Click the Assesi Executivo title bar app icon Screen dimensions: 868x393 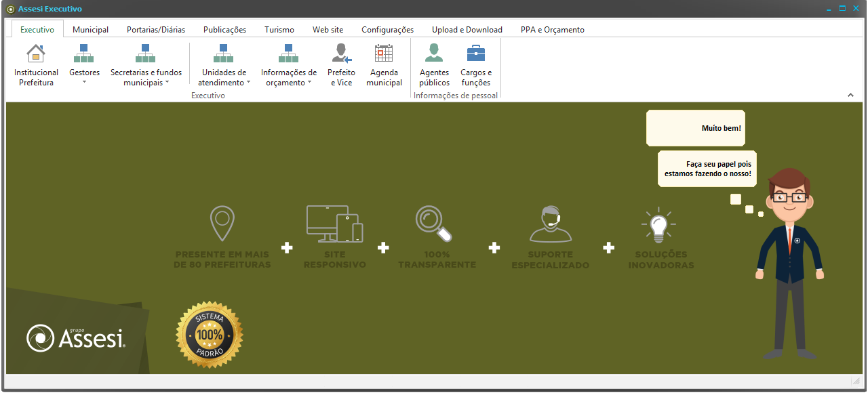click(10, 9)
